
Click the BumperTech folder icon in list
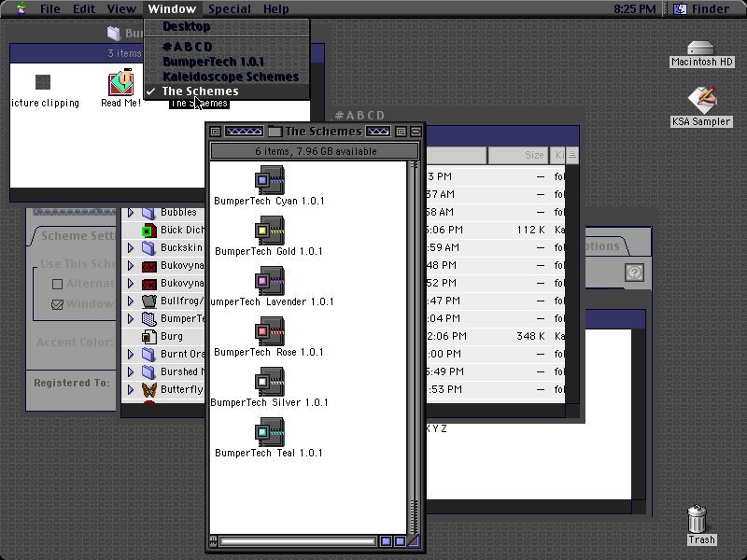click(x=149, y=318)
